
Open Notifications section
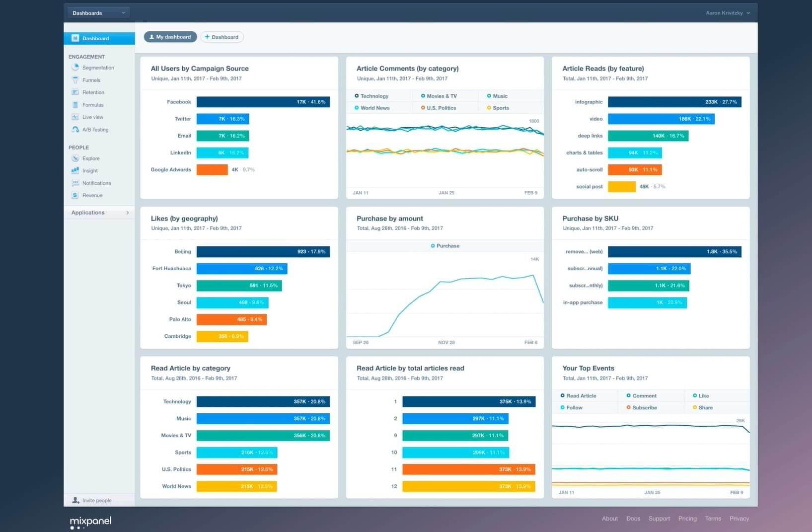[97, 183]
